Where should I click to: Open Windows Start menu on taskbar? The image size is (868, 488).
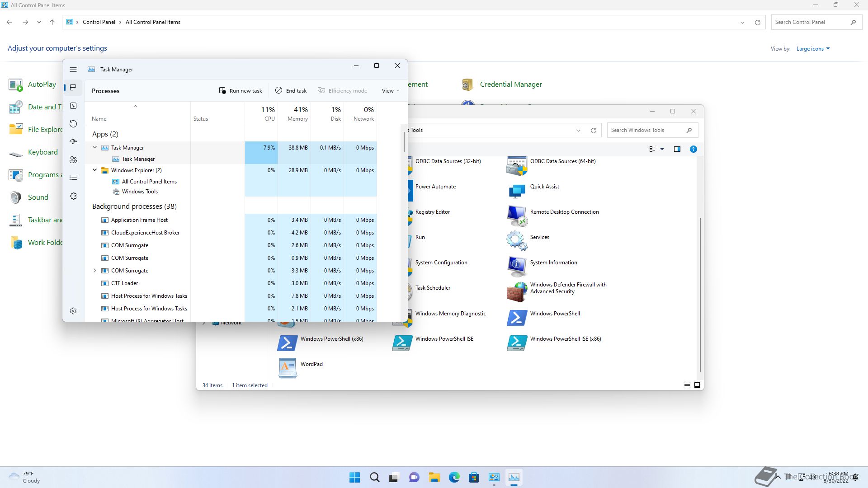coord(355,477)
